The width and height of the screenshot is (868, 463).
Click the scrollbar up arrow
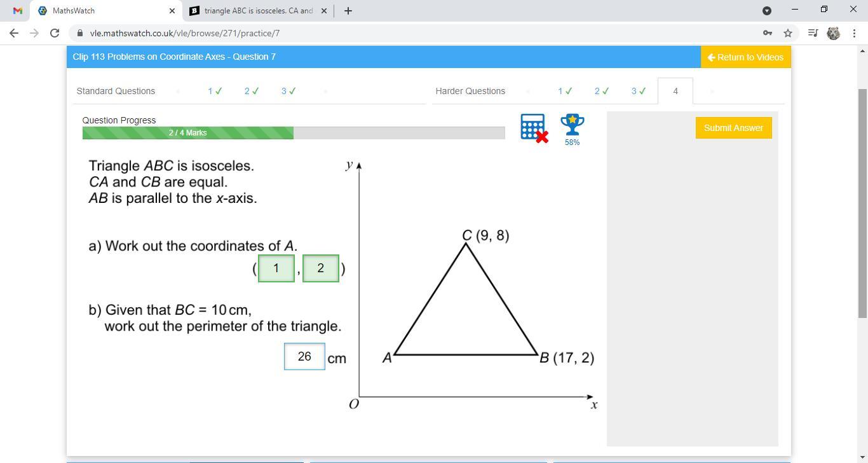pos(862,51)
